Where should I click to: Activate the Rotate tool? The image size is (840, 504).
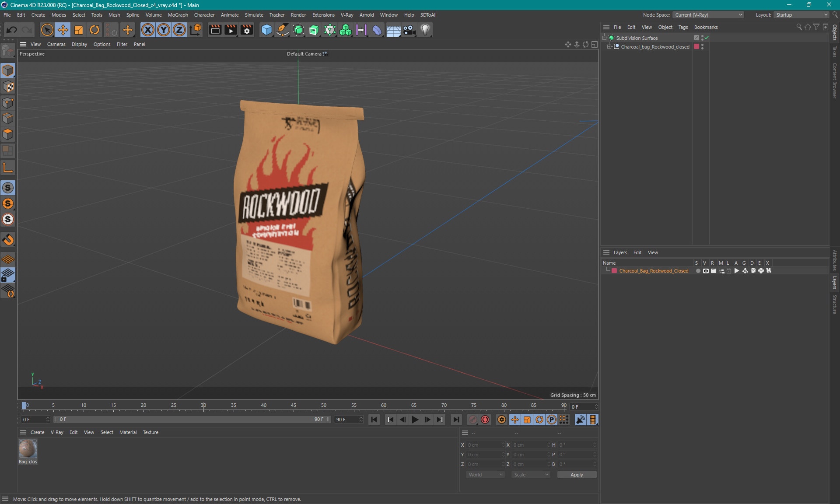point(94,30)
